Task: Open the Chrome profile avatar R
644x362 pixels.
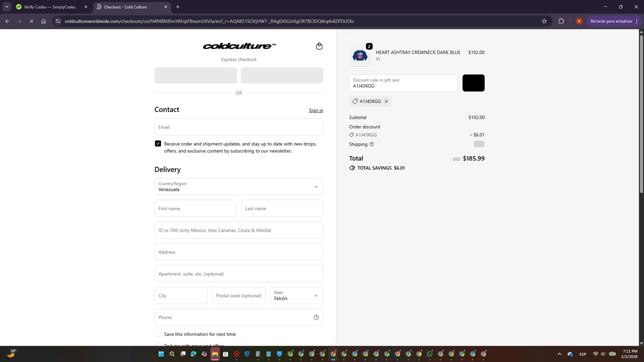Action: [x=579, y=21]
